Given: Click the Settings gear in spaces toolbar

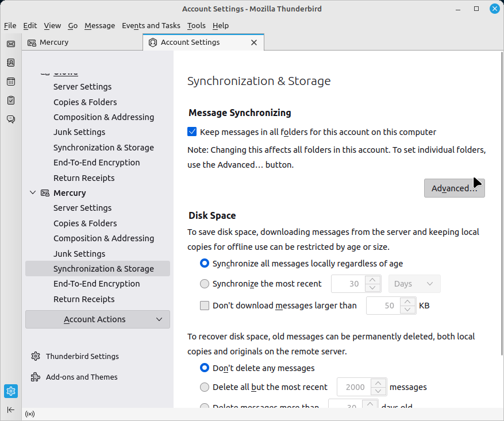Looking at the screenshot, I should (x=11, y=391).
